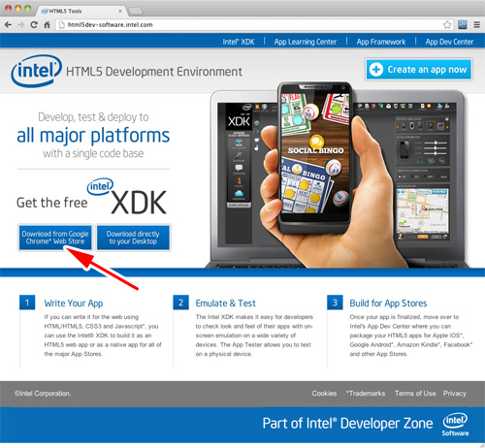Click the ©Intel Corporation footer text
485x448 pixels.
pyautogui.click(x=43, y=394)
